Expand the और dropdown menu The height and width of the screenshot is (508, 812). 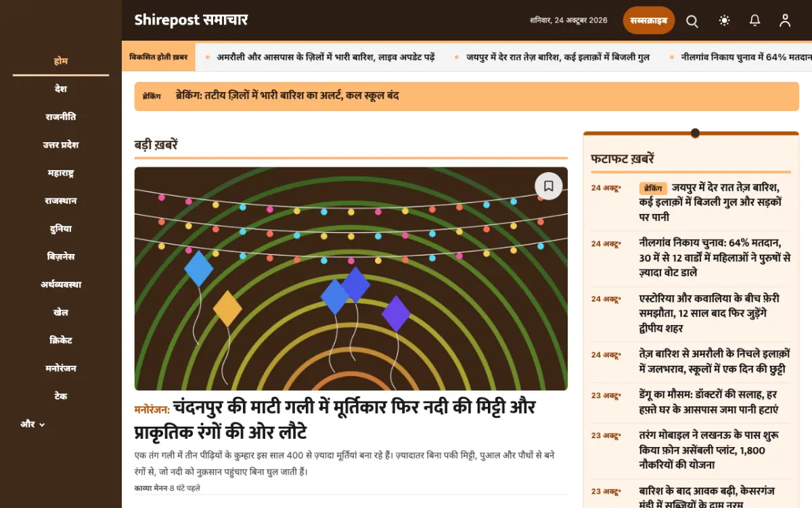(x=32, y=424)
